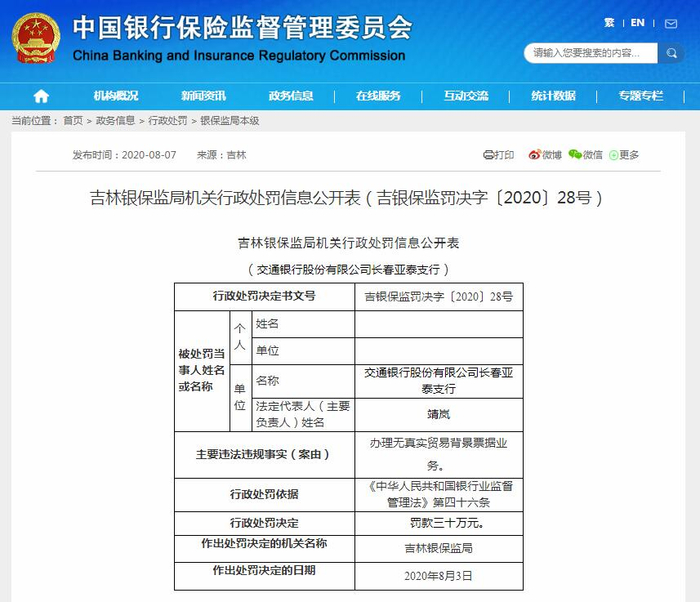Click breadcrumb 银保监局本级

tap(229, 121)
